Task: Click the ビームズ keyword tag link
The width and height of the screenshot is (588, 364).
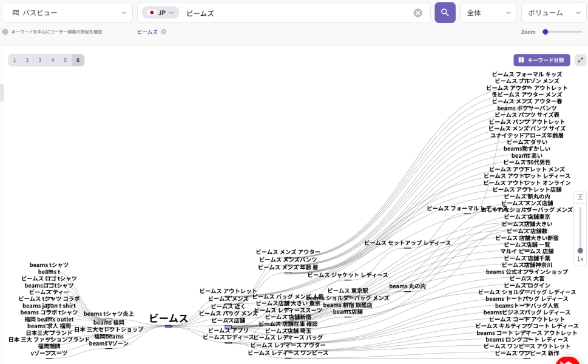Action: point(147,32)
